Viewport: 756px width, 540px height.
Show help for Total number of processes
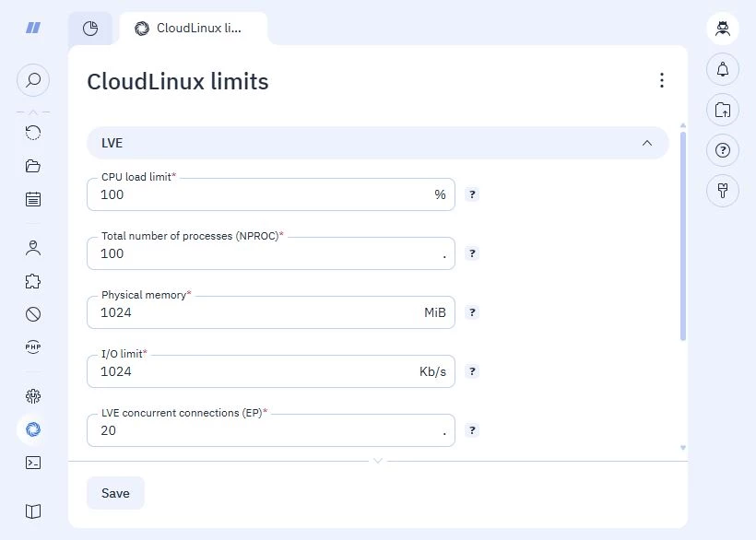click(472, 253)
